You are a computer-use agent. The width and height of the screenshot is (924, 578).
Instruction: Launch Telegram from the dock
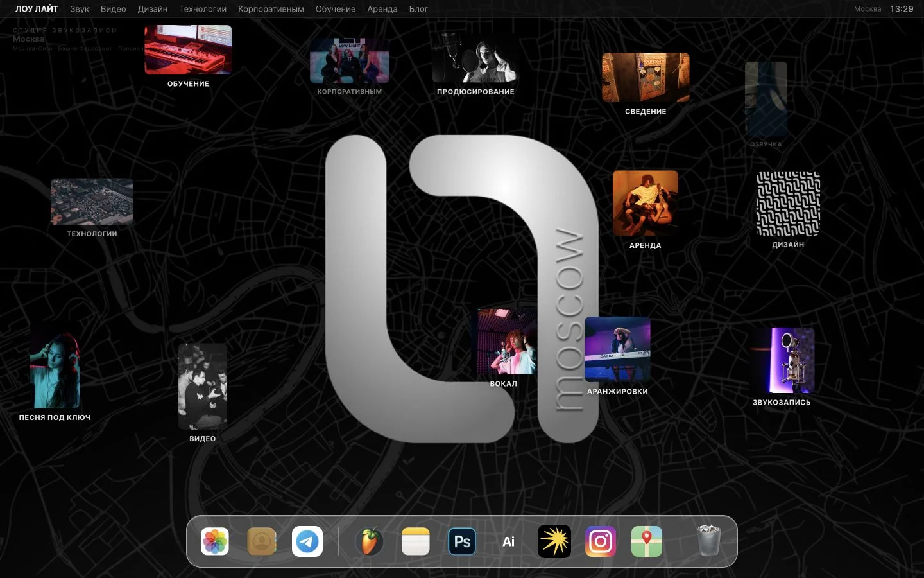click(307, 541)
